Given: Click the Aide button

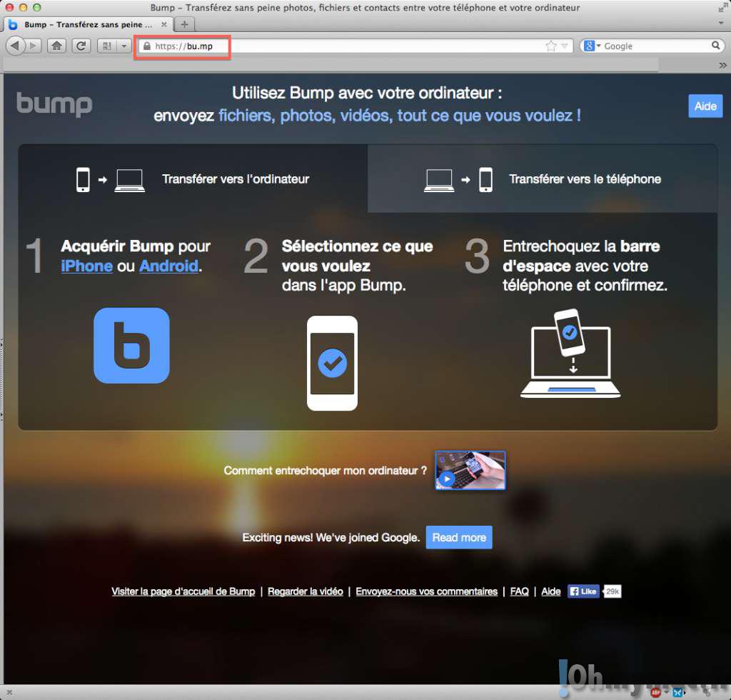Looking at the screenshot, I should pos(705,106).
